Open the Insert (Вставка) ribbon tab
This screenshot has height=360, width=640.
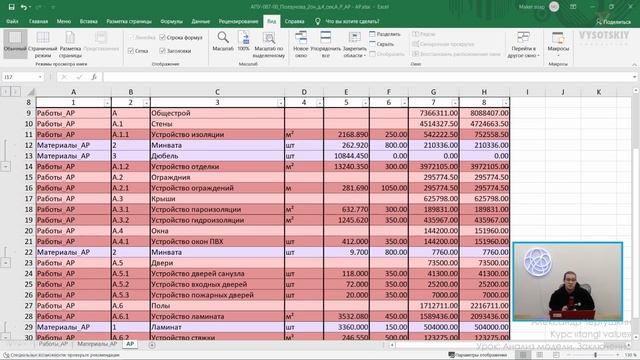point(89,21)
